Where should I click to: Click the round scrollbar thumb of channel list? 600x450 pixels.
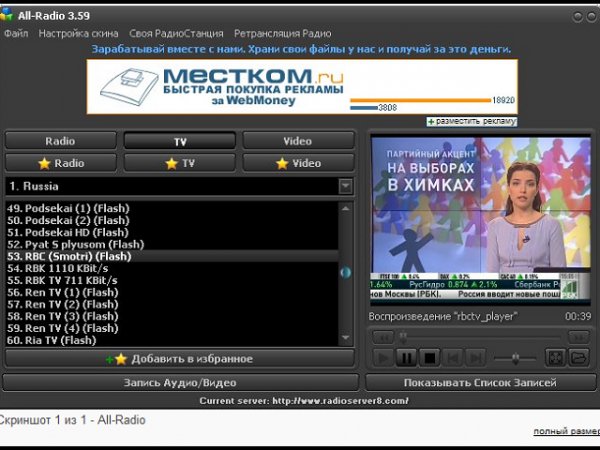click(346, 272)
